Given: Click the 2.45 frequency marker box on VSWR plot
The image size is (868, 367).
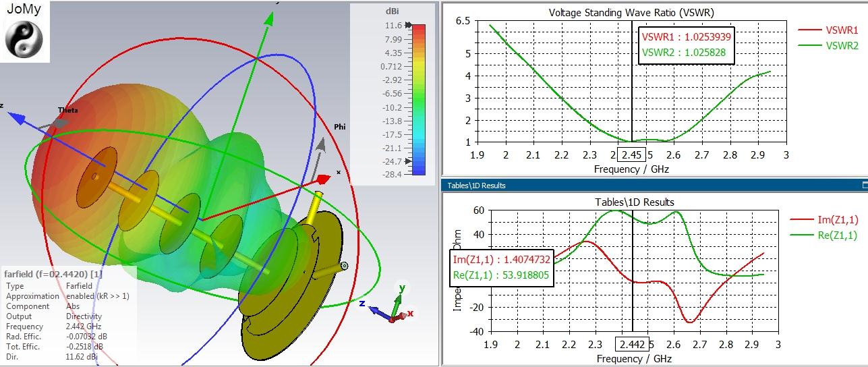Looking at the screenshot, I should [x=632, y=156].
